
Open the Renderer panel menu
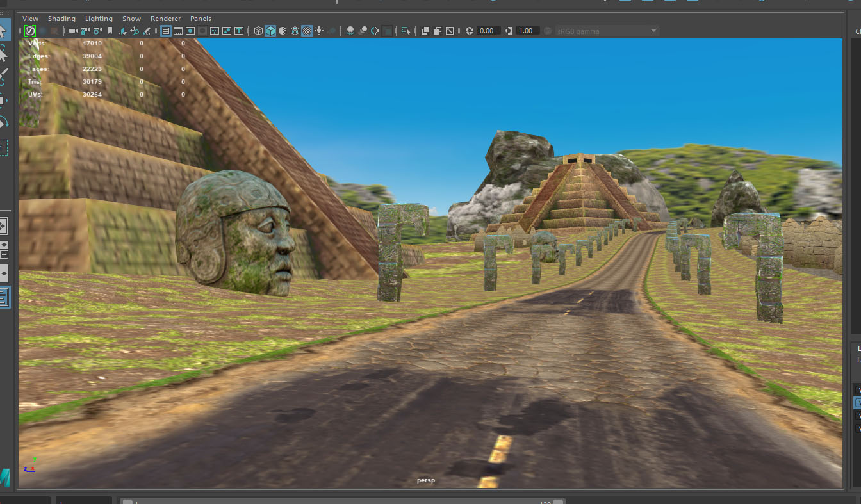(165, 19)
